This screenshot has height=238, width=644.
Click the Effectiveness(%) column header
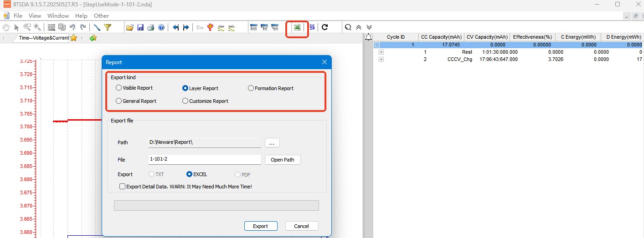[x=532, y=37]
